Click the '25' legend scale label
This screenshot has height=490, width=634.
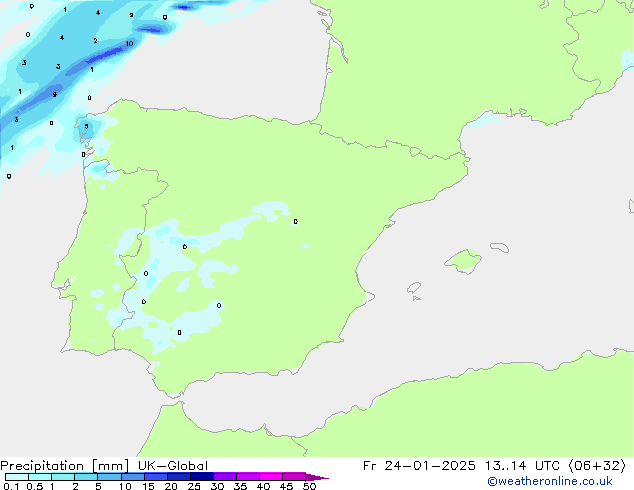tap(194, 486)
